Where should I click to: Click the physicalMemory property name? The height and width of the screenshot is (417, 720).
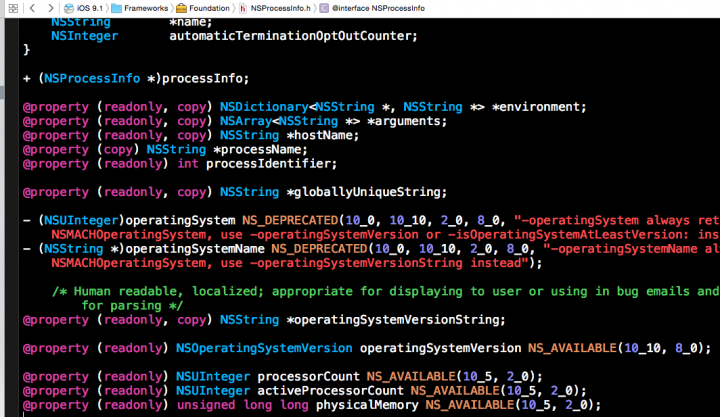click(367, 406)
